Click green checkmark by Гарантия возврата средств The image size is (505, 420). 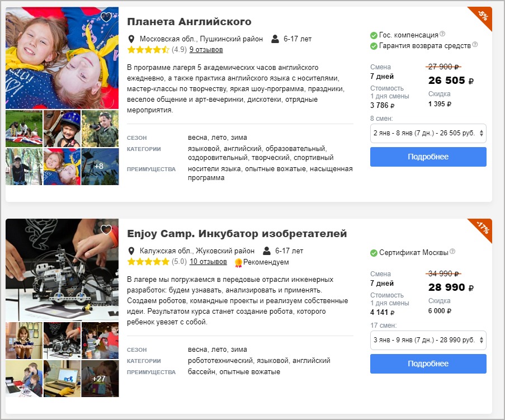374,46
